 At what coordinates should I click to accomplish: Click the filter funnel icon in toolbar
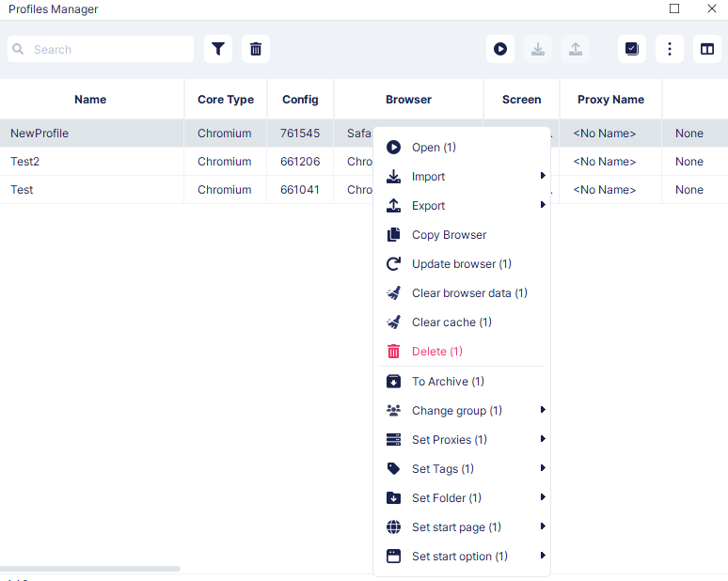coord(218,49)
